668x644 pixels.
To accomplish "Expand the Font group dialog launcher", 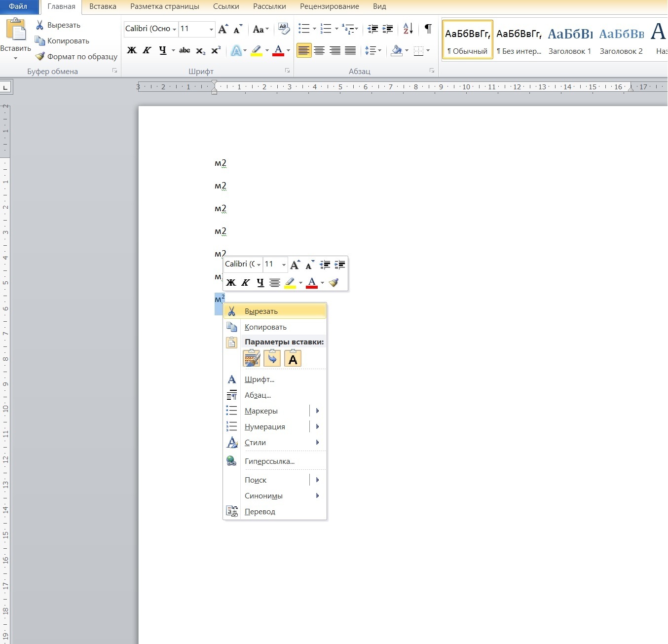I will [x=287, y=71].
